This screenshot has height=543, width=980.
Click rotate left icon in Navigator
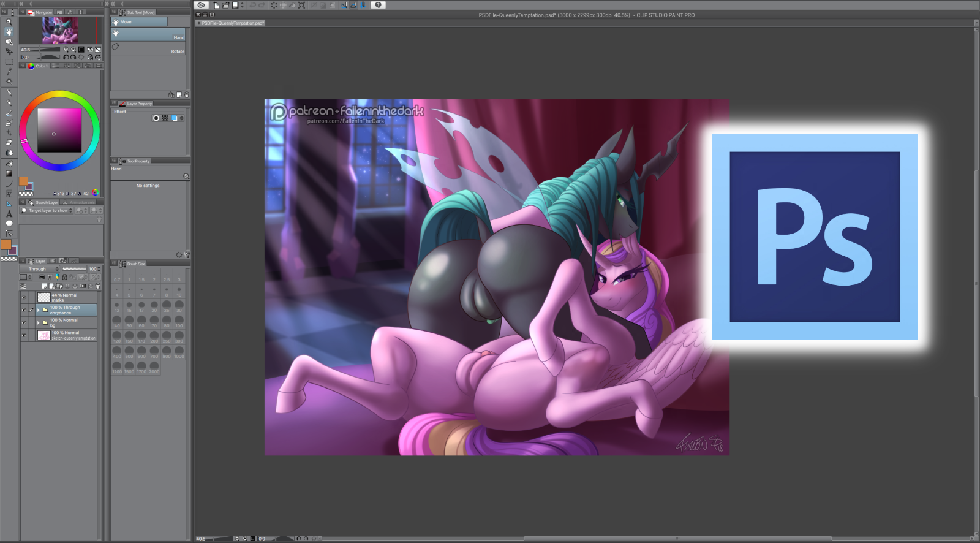point(66,57)
